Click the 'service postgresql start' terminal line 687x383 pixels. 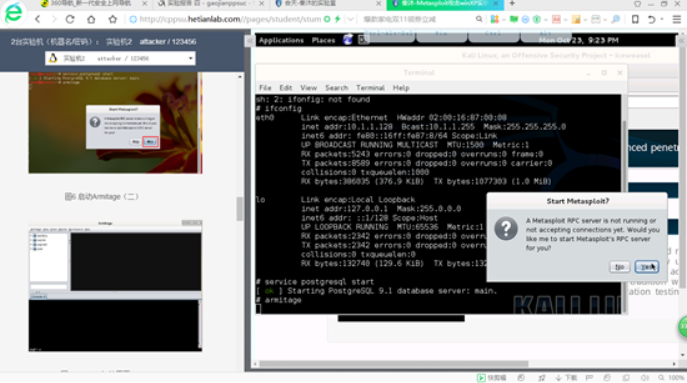tap(315, 282)
